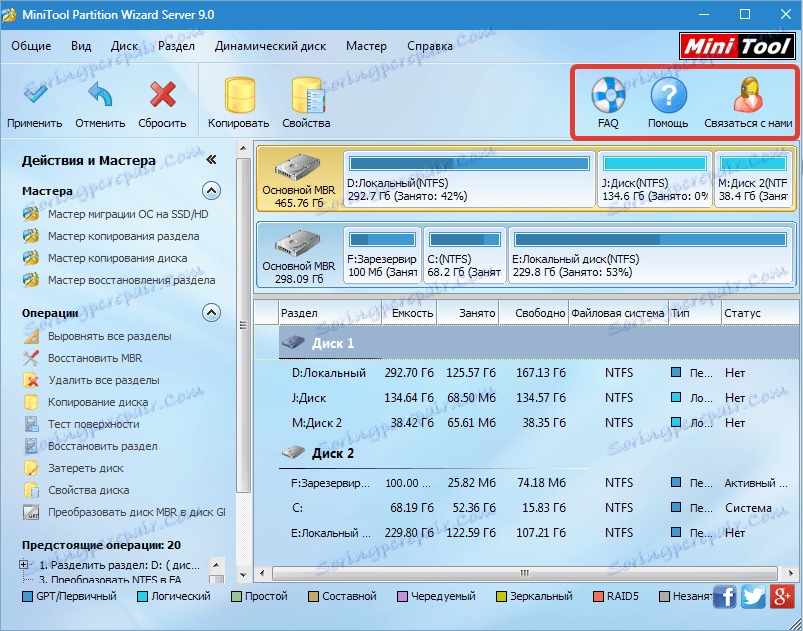Image resolution: width=803 pixels, height=631 pixels.
Task: Select the F:Зарезервир... row in table
Action: [x=527, y=483]
